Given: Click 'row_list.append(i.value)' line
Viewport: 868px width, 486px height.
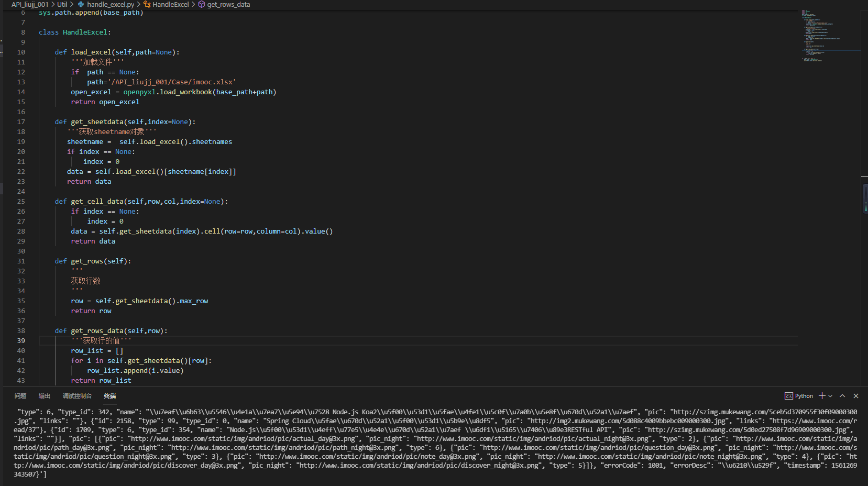Looking at the screenshot, I should (135, 370).
